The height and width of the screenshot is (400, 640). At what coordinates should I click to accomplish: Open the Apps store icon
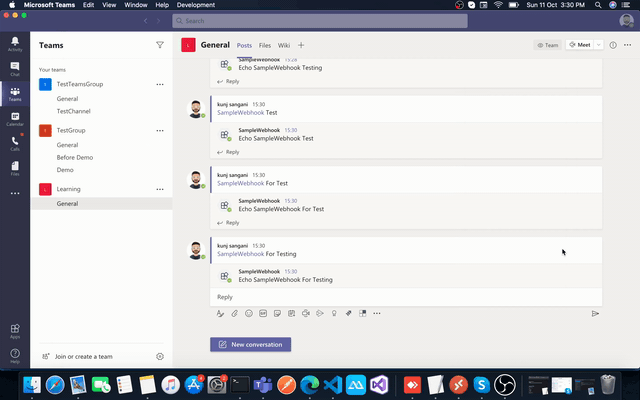click(15, 331)
